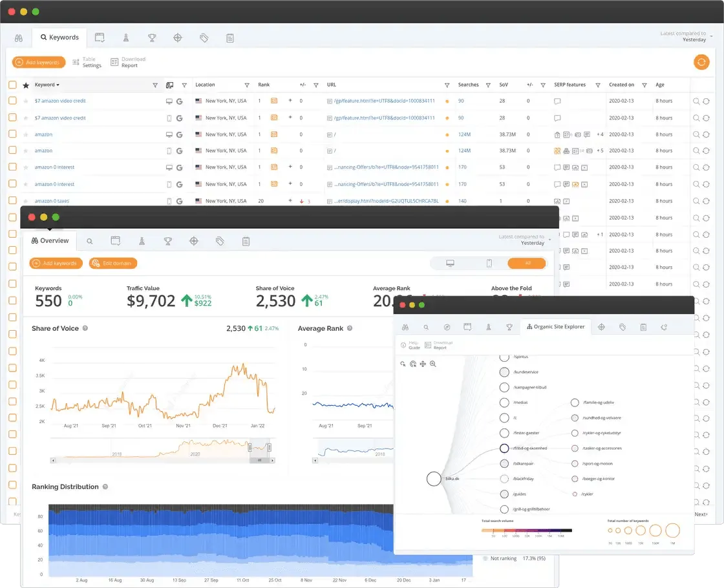
Task: Open the Keyword column sort dropdown
Action: (x=58, y=85)
